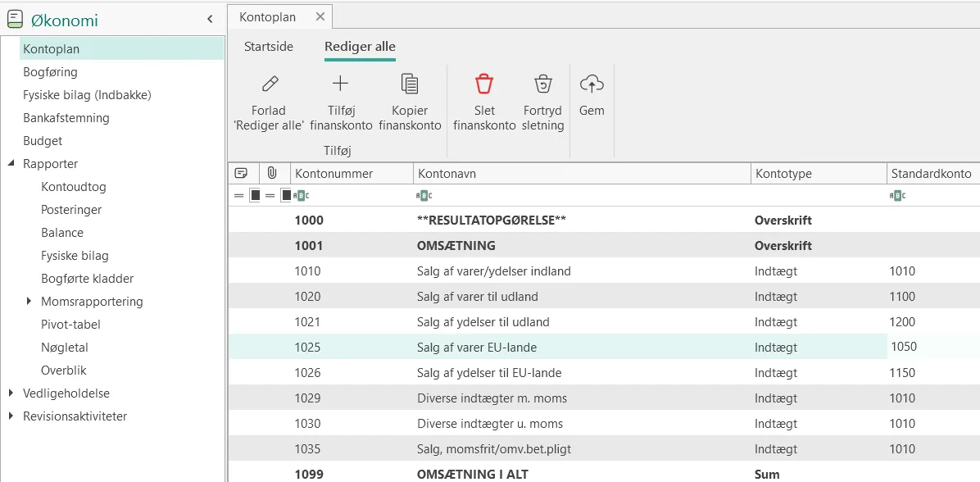Viewport: 980px width, 482px height.
Task: Click the Fortryd sletning icon
Action: tap(543, 83)
